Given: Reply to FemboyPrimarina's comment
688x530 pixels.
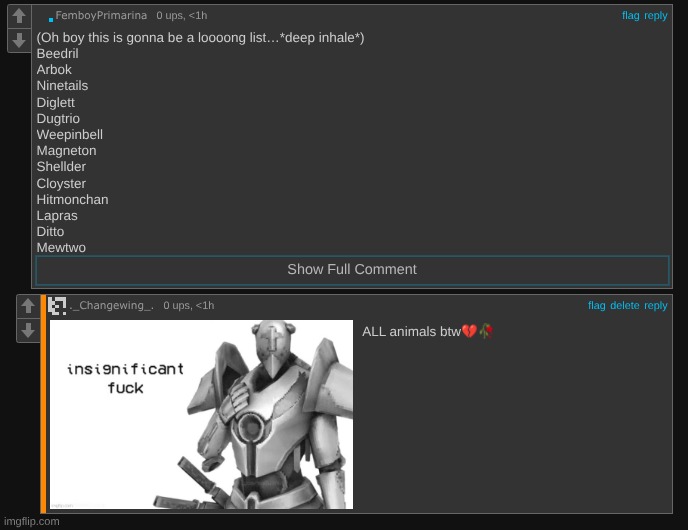Looking at the screenshot, I should click(656, 15).
